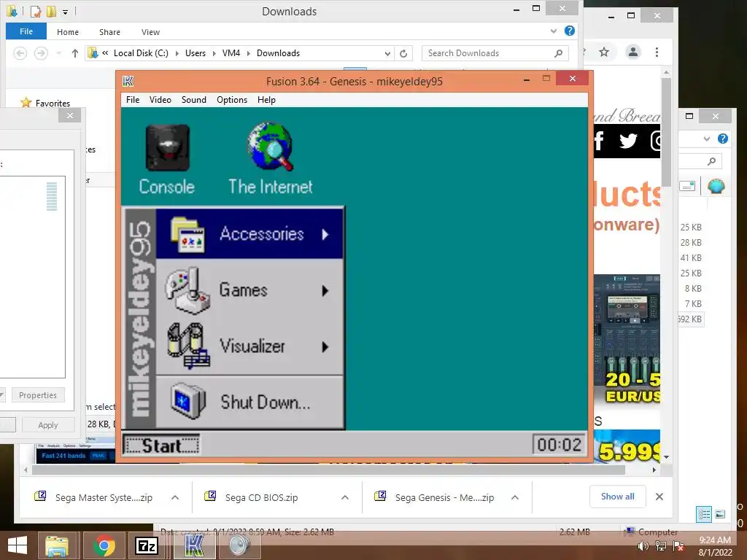Open Sega CD BIOS.zip download options arrow
Screen dimensions: 747x560
[345, 497]
